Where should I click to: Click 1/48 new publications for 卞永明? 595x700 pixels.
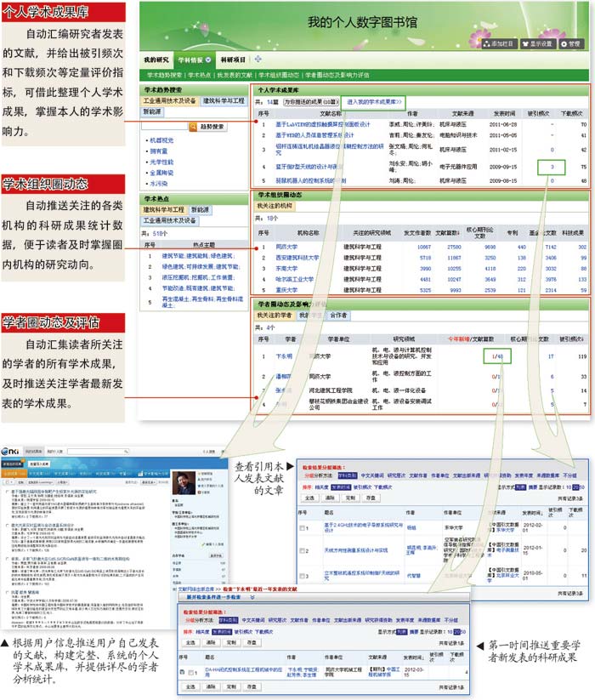[x=497, y=356]
